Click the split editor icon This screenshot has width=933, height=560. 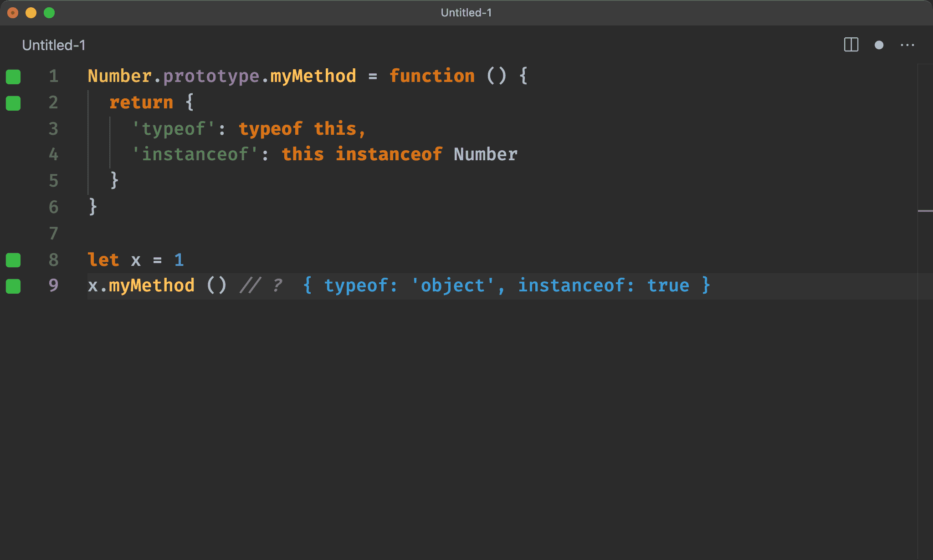coord(851,45)
